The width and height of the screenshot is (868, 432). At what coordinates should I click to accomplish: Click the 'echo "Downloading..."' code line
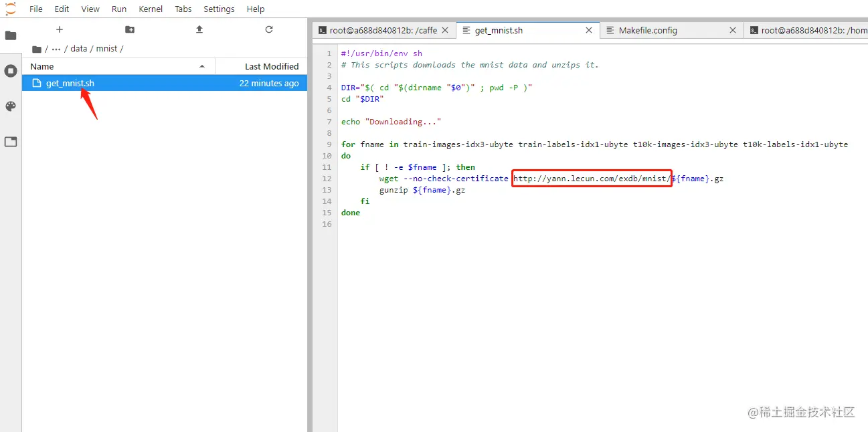click(x=391, y=122)
